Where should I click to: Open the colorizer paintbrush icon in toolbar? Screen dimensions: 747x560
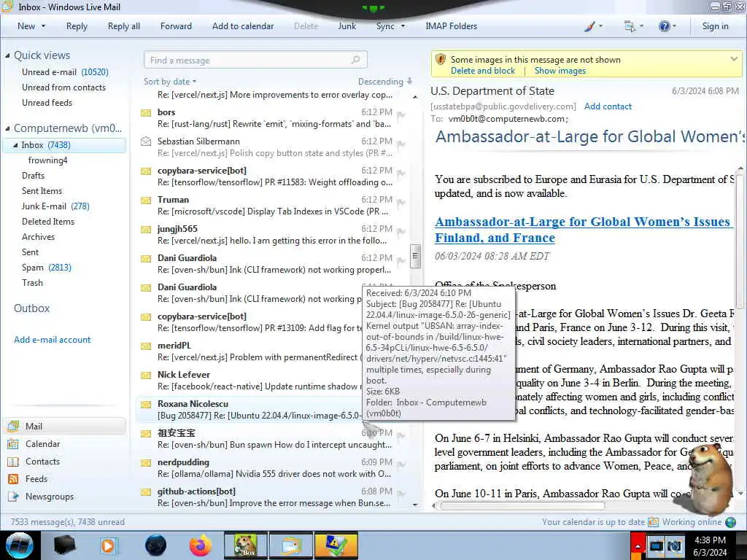tap(589, 27)
